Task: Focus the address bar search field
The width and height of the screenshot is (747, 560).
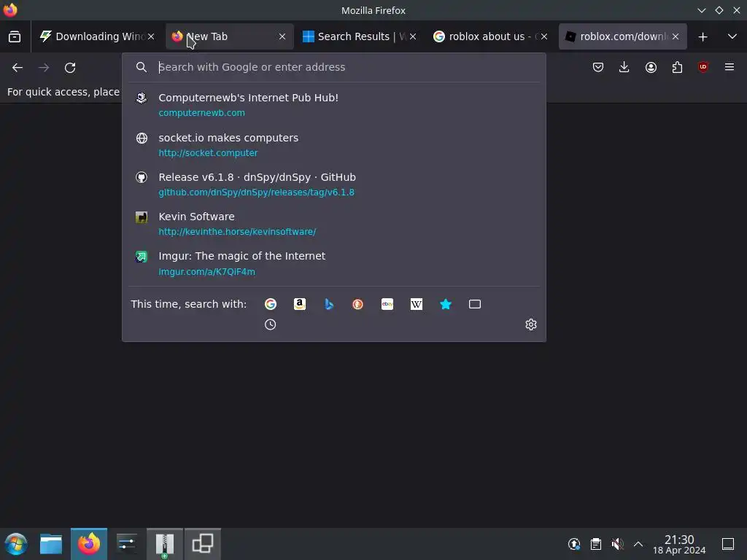Action: click(334, 67)
